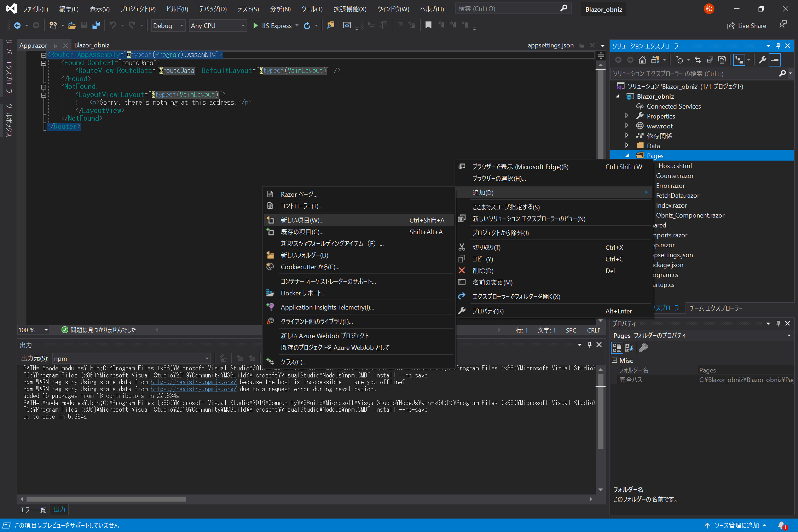Screen dimensions: 798x532
Task: Toggle Categorized view in Properties panel
Action: tap(617, 348)
